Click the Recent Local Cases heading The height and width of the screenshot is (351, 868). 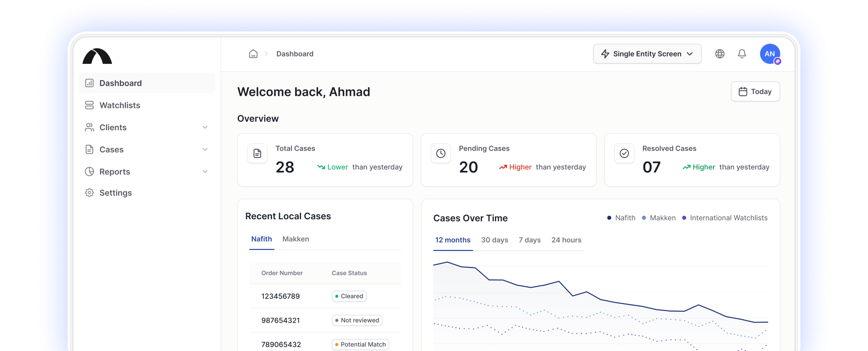click(x=288, y=216)
